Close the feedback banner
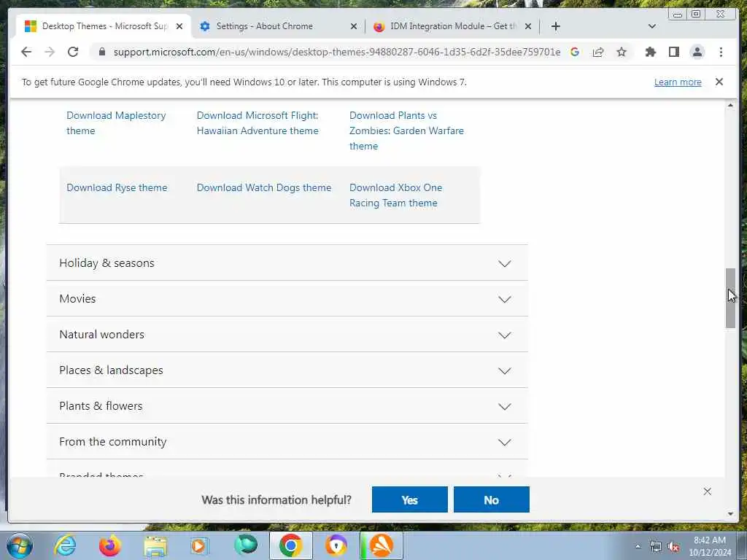The height and width of the screenshot is (560, 747). click(707, 491)
